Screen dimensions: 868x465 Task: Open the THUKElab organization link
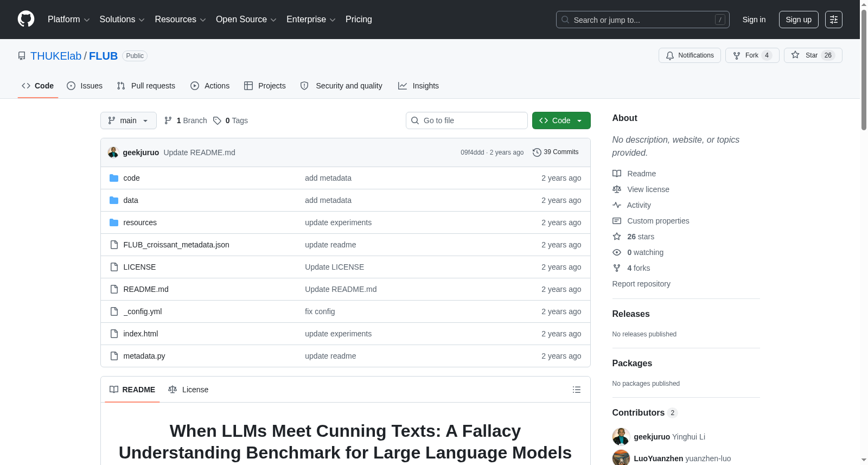[x=56, y=56]
